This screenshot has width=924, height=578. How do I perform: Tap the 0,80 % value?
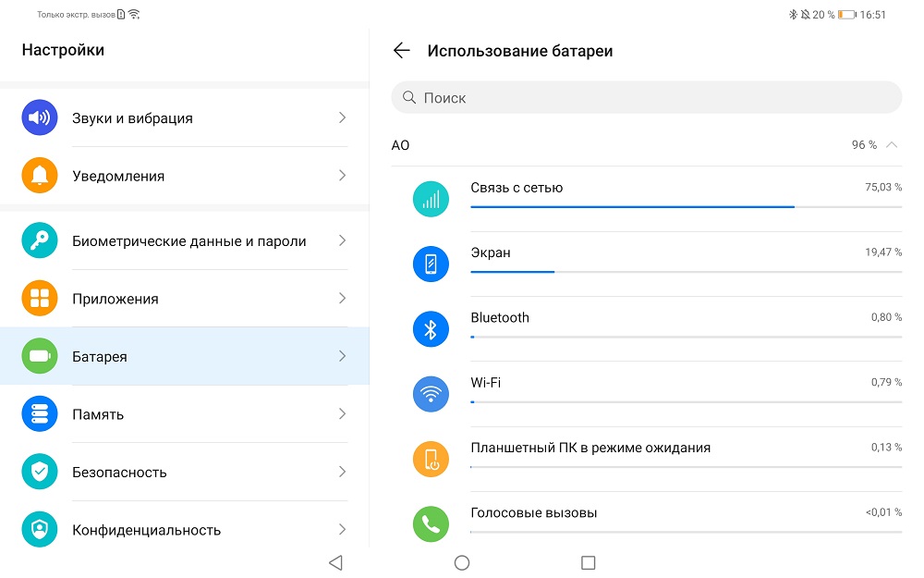coord(886,316)
